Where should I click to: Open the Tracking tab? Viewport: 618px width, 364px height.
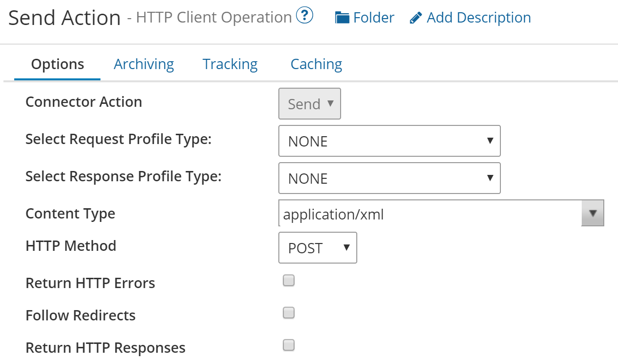click(230, 64)
